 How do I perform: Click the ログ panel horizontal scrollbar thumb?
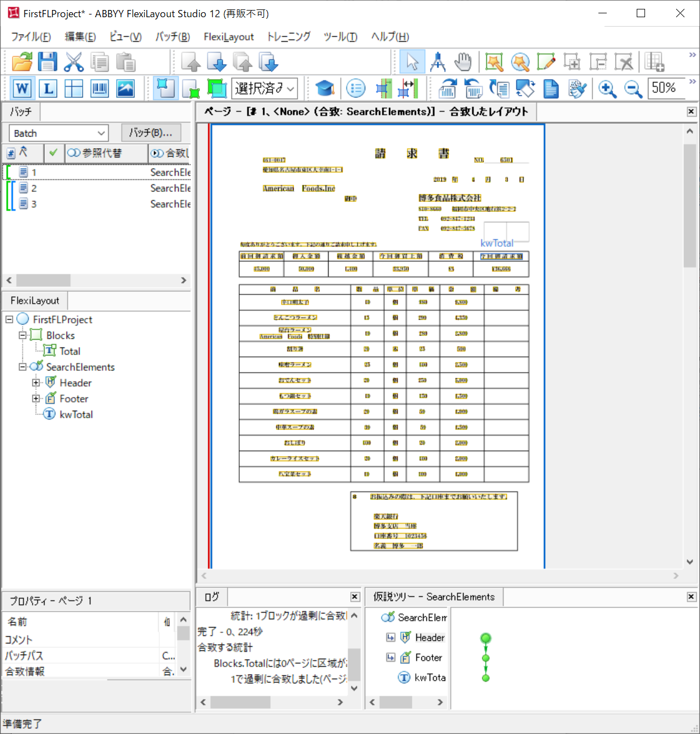[x=240, y=702]
